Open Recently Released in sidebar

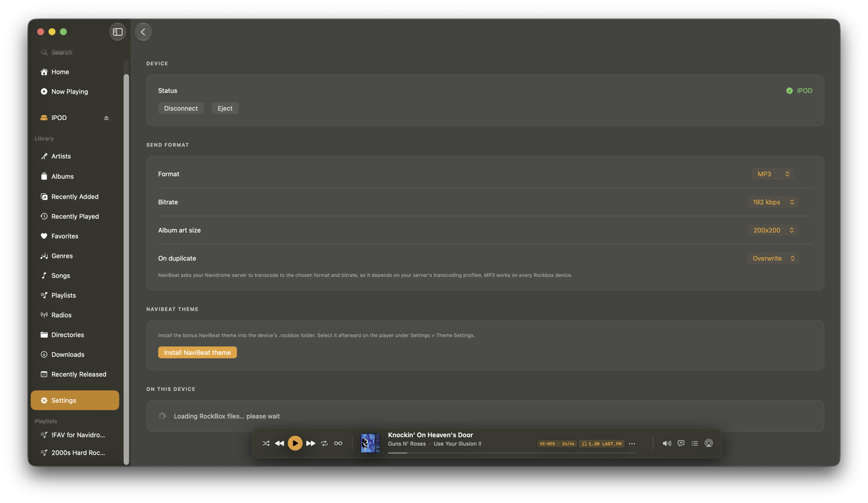coord(75,374)
